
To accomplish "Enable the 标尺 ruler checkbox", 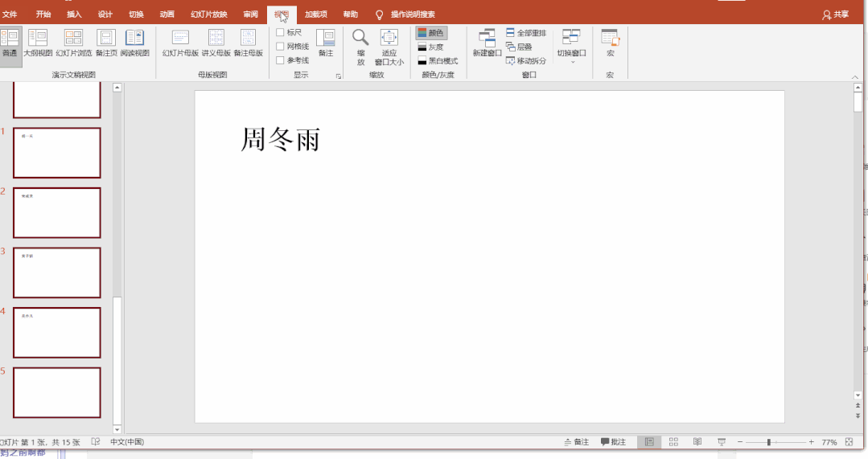I will 280,32.
